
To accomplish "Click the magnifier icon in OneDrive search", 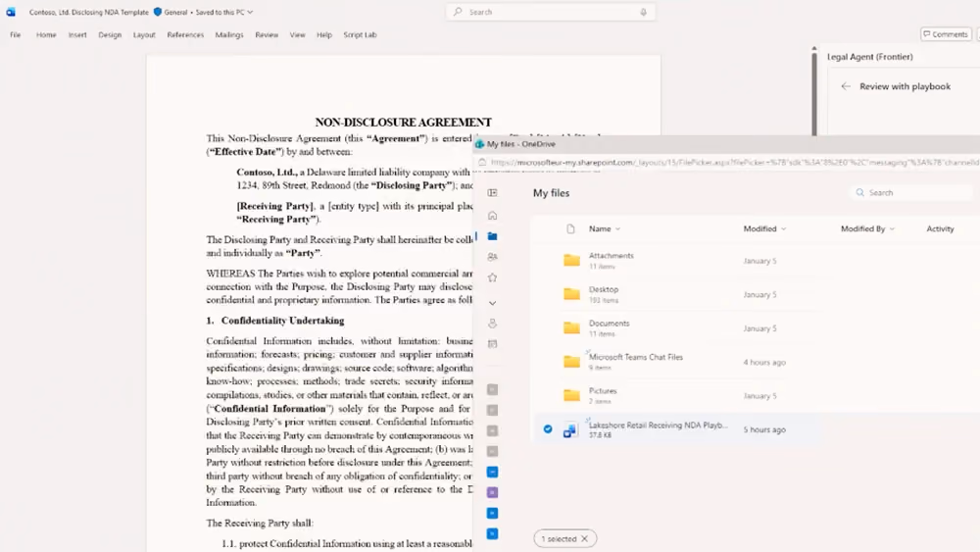I will pyautogui.click(x=860, y=192).
